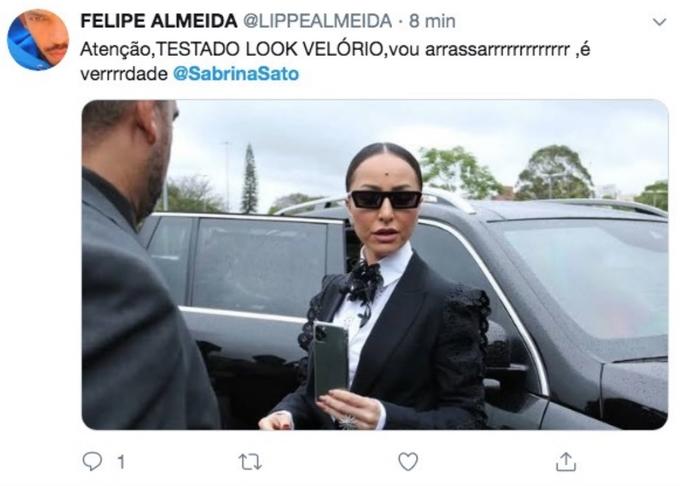The width and height of the screenshot is (680, 486).
Task: Open the tweet options chevron menu
Action: pyautogui.click(x=659, y=22)
